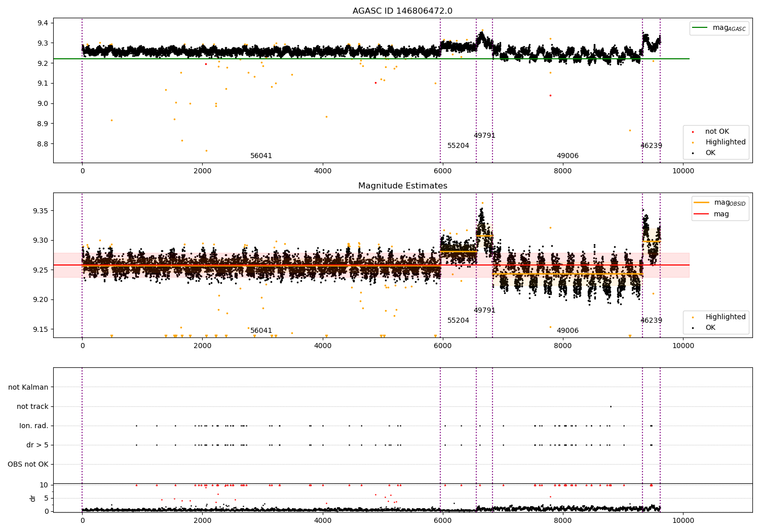Viewport: 760px width, 532px height.
Task: Click the 9.30 y-axis tick label
Action: click(x=41, y=240)
